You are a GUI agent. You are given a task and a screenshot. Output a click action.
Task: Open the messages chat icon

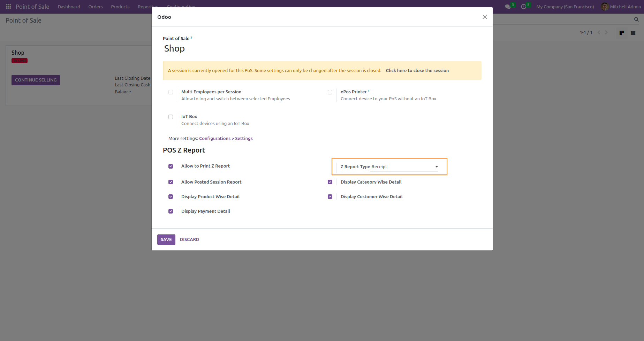pos(508,7)
